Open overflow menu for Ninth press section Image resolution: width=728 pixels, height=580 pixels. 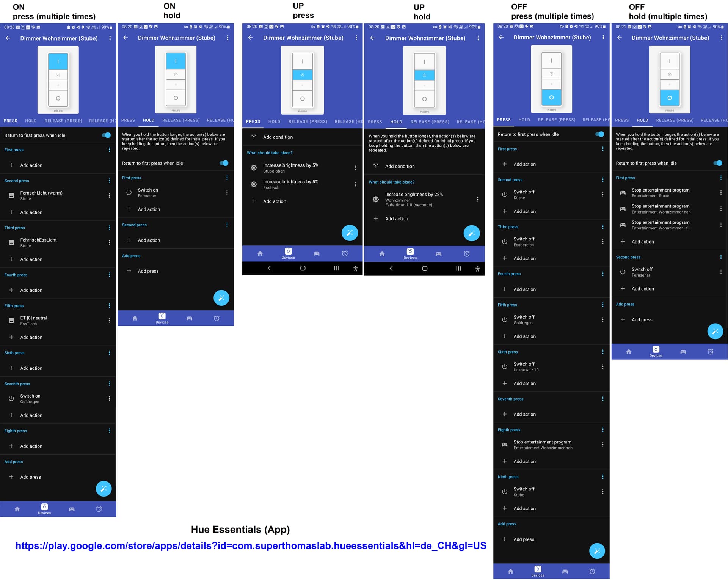[603, 477]
